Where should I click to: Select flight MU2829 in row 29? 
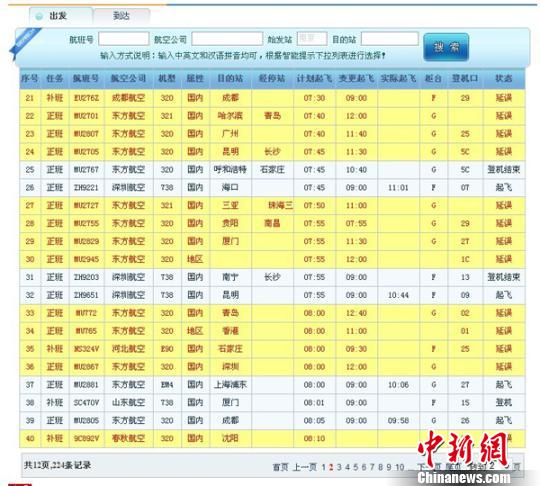click(x=86, y=241)
